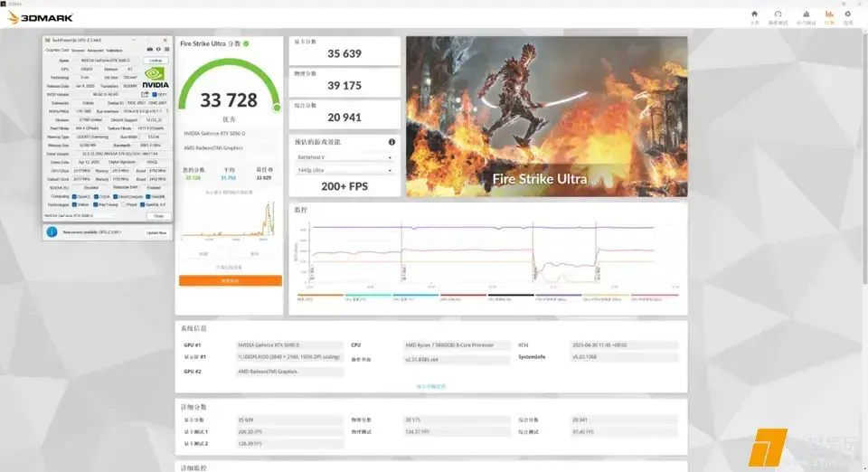This screenshot has height=472, width=868.
Task: Open the highlighted Results chart icon
Action: [829, 14]
